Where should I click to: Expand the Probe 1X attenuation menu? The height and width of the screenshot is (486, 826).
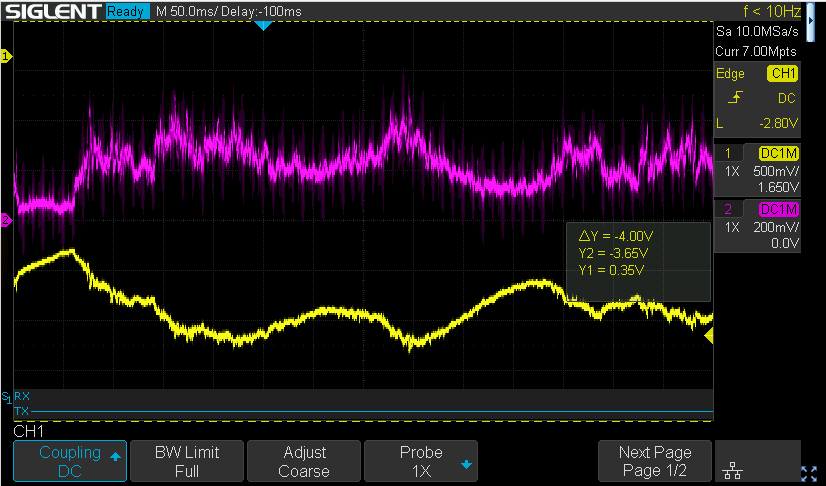tap(420, 461)
